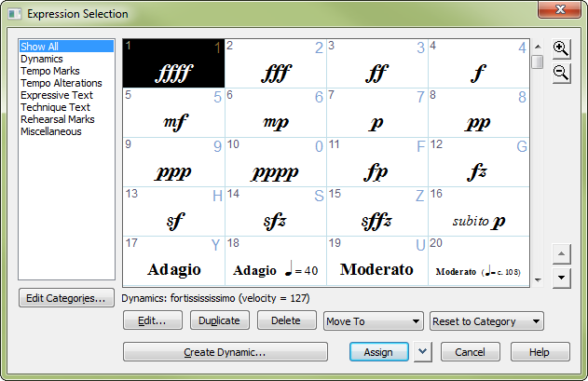588x381 pixels.
Task: Select the sf expression cell number 13
Action: tap(174, 211)
